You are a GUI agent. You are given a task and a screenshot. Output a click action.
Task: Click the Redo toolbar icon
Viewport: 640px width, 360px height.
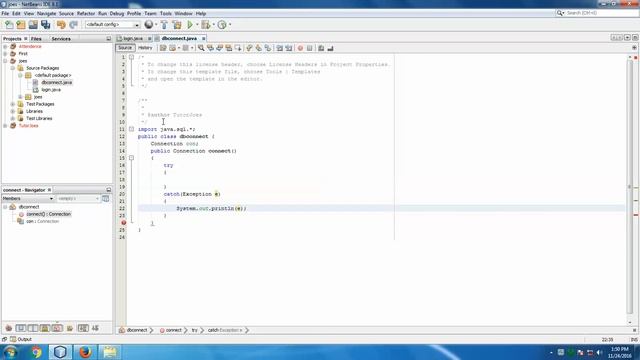(x=73, y=25)
